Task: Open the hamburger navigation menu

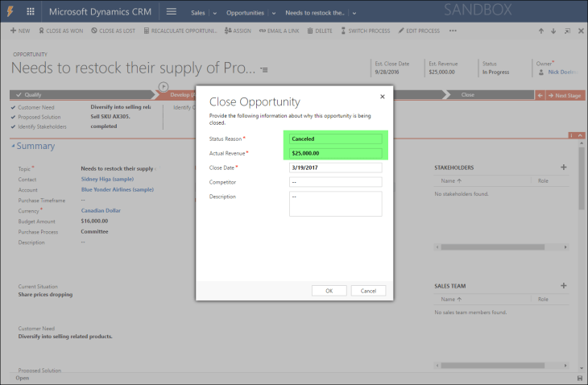Action: tap(171, 12)
